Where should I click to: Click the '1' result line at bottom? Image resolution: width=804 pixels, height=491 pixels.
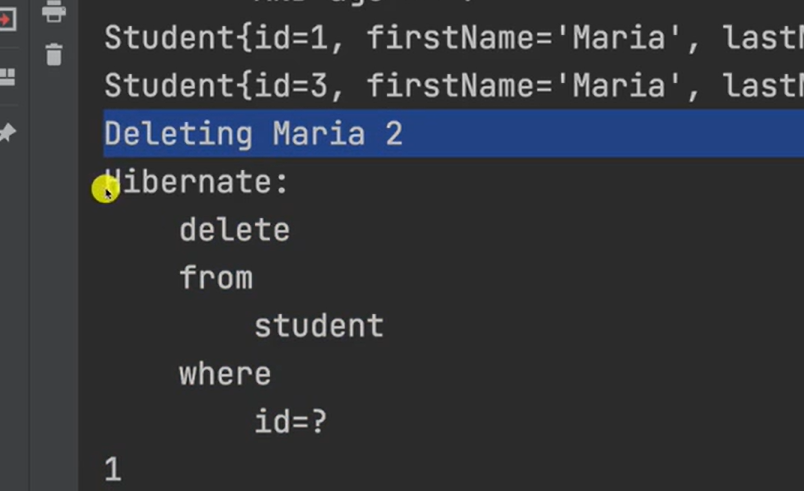point(113,469)
